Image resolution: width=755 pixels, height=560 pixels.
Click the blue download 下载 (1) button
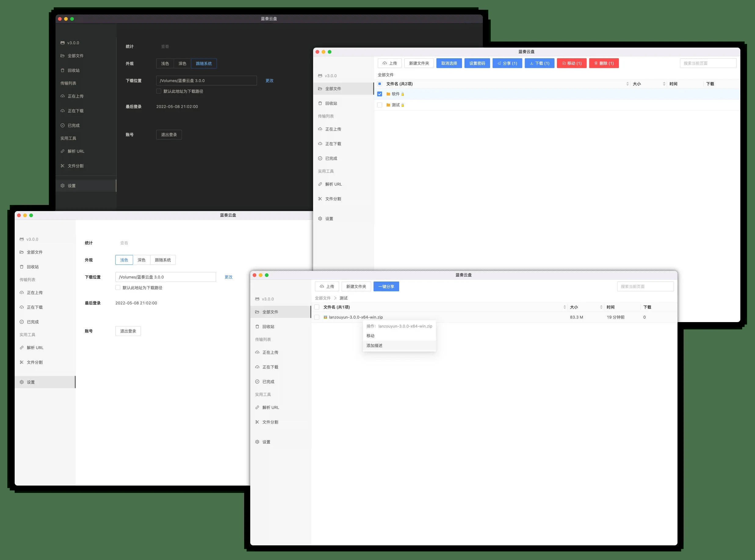[x=539, y=63]
